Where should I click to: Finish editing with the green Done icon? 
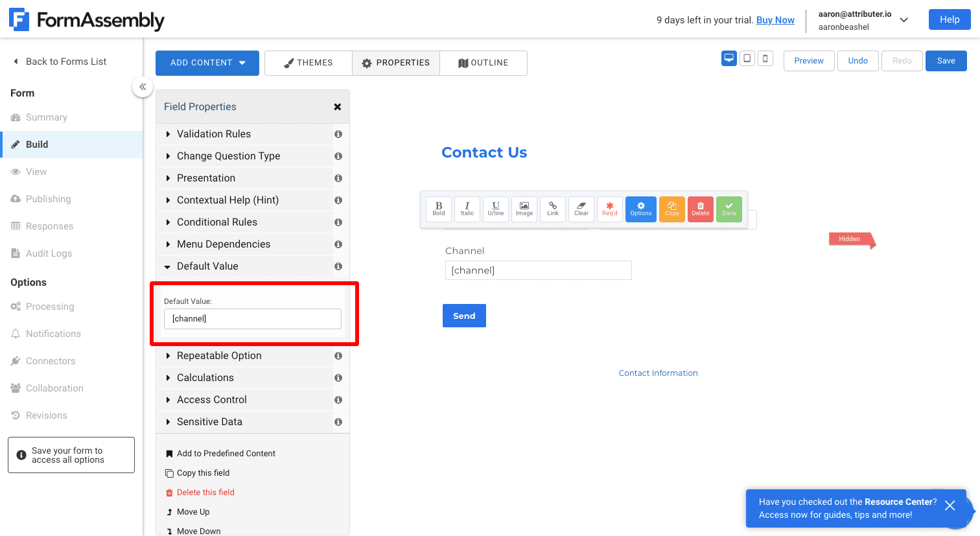[729, 209]
